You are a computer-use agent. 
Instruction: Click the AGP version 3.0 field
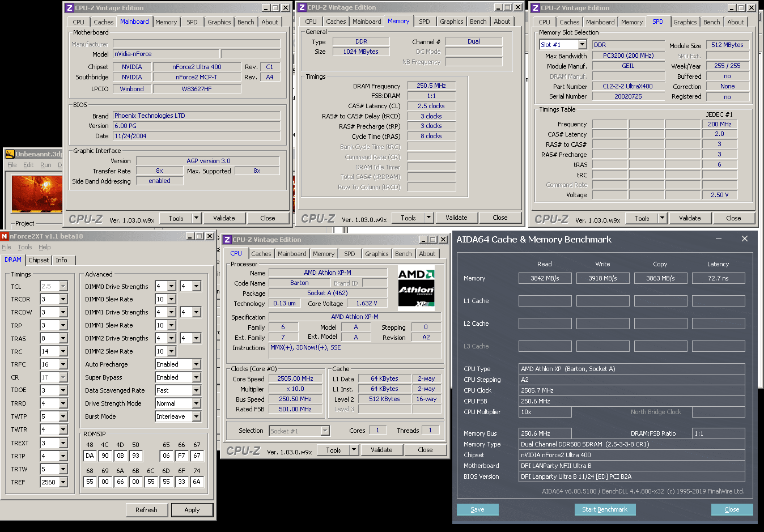[x=208, y=161]
